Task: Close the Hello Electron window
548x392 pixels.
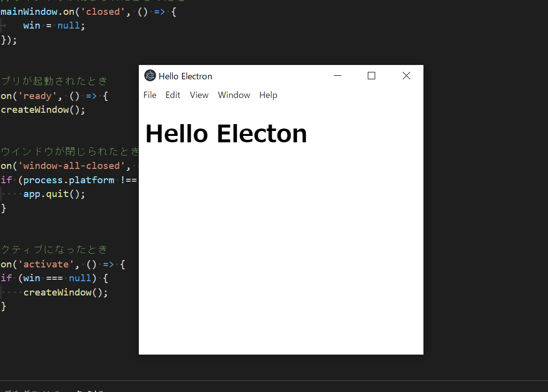Action: 406,75
